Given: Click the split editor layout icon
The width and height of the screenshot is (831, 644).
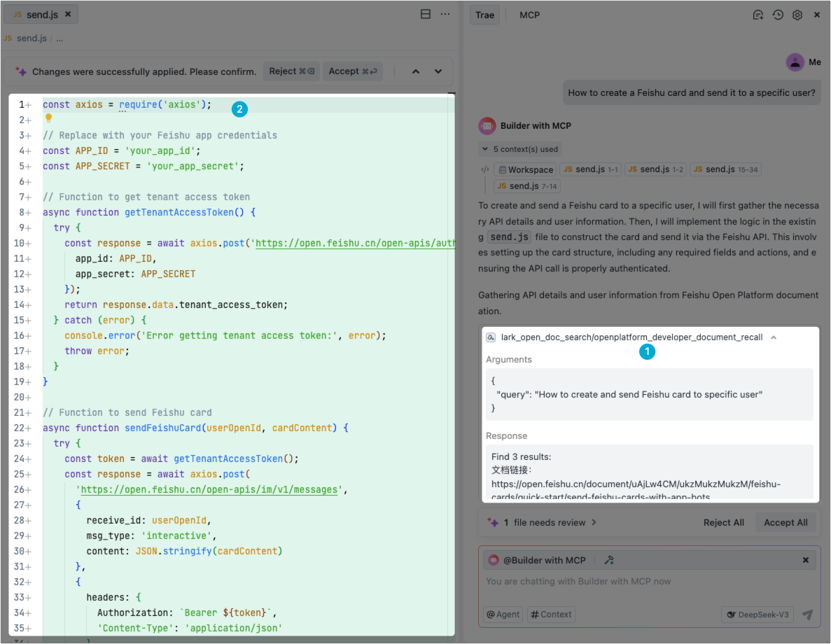Looking at the screenshot, I should pos(425,14).
